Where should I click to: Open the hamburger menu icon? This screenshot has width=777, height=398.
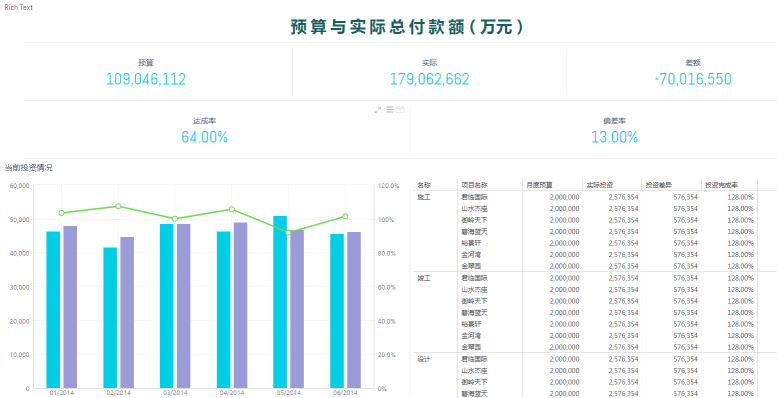click(x=389, y=110)
